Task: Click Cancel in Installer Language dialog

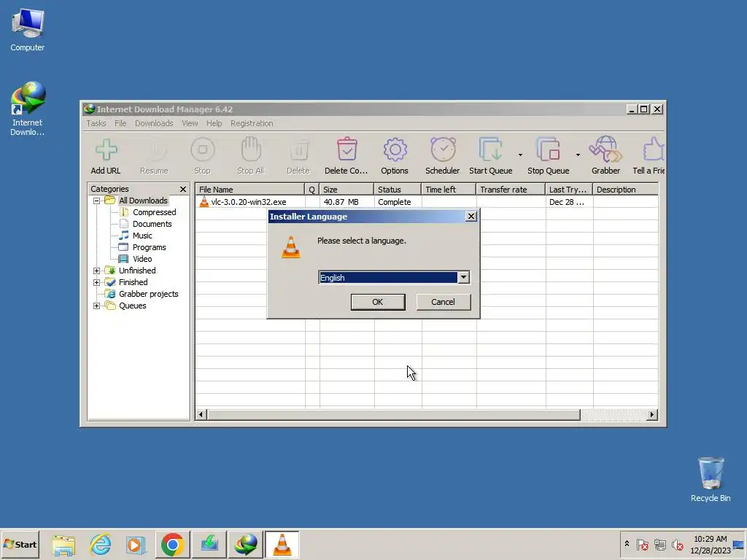Action: [x=443, y=302]
